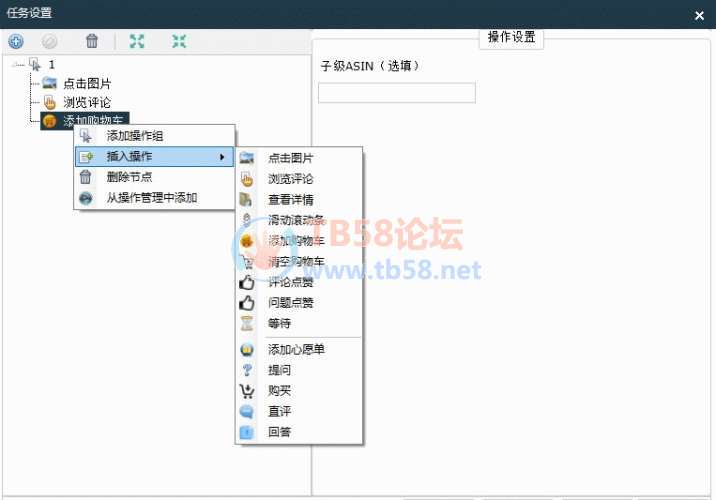Select 从操作管理中添加 menu entry
This screenshot has height=500, width=716.
[151, 198]
